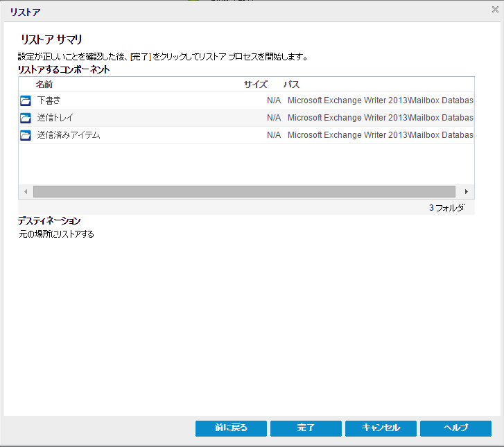
Task: Open help with the ヘルプ button
Action: (x=455, y=428)
